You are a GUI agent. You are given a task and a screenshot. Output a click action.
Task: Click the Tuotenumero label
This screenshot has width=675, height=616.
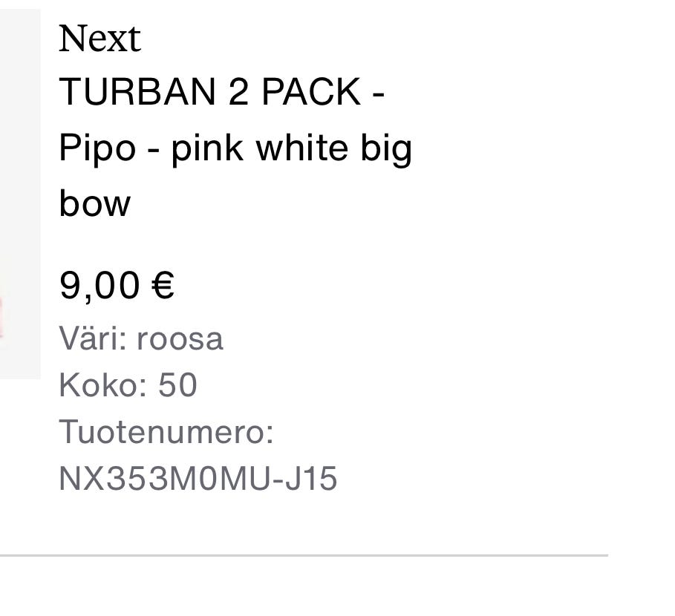pyautogui.click(x=166, y=432)
